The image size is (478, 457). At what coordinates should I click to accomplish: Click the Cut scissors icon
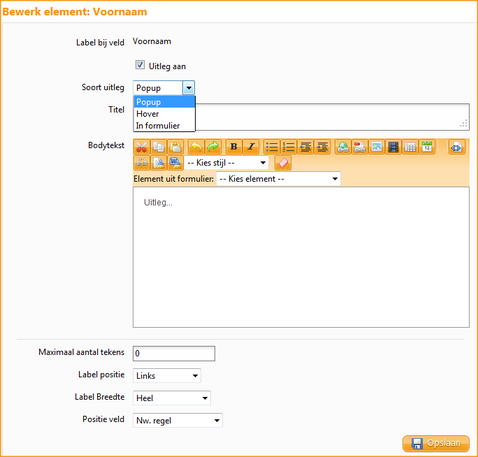pyautogui.click(x=142, y=147)
